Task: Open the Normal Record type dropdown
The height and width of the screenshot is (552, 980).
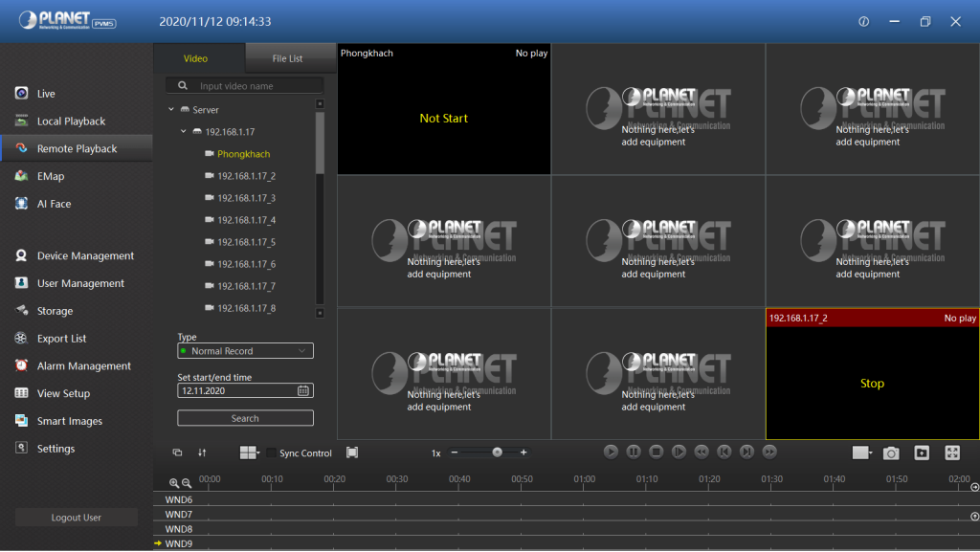Action: coord(245,351)
